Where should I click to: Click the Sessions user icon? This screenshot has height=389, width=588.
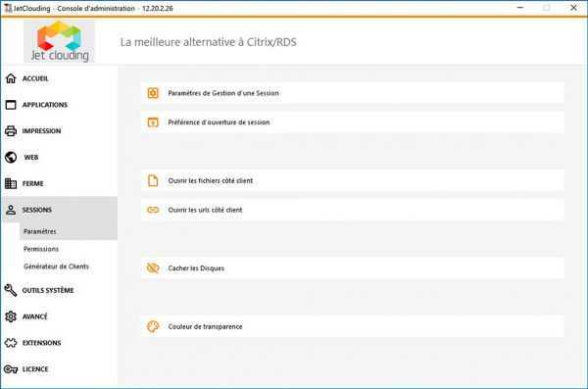(11, 210)
